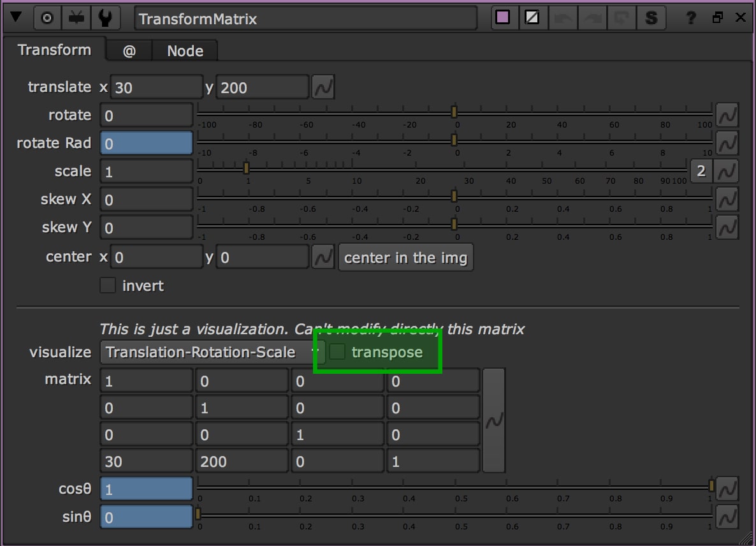Open the wrench settings icon
This screenshot has height=546, width=756.
click(105, 18)
